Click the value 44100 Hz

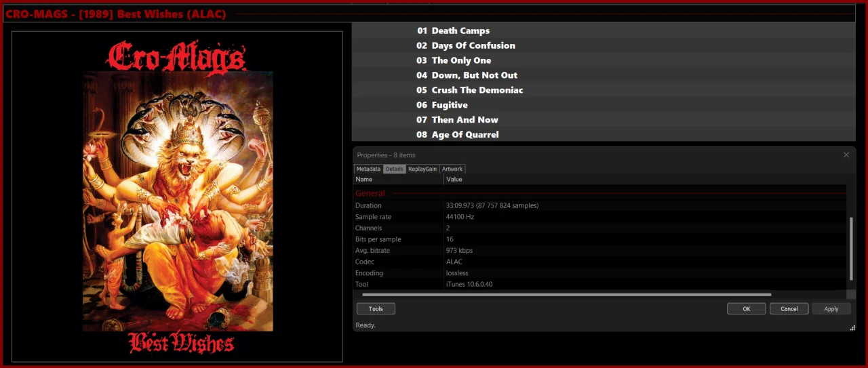[460, 217]
